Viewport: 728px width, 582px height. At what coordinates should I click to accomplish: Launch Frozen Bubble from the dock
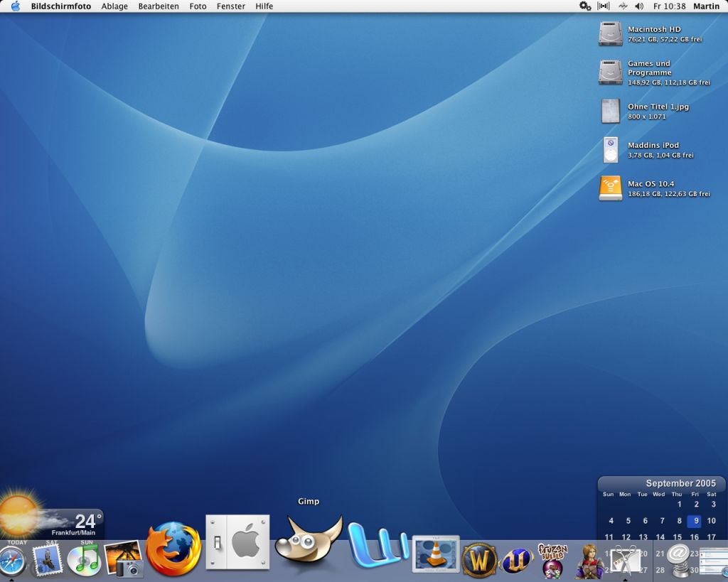[x=552, y=561]
